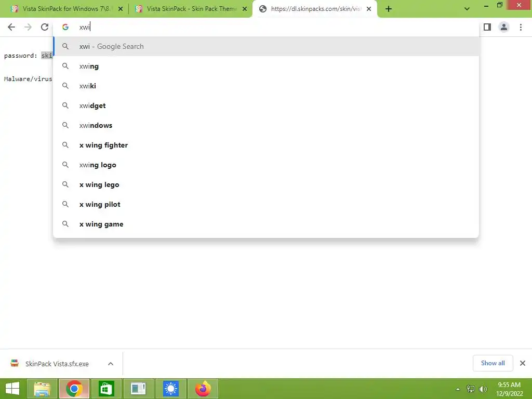Viewport: 532px width, 399px height.
Task: Click the search icon beside 'x wing game'
Action: coord(65,224)
